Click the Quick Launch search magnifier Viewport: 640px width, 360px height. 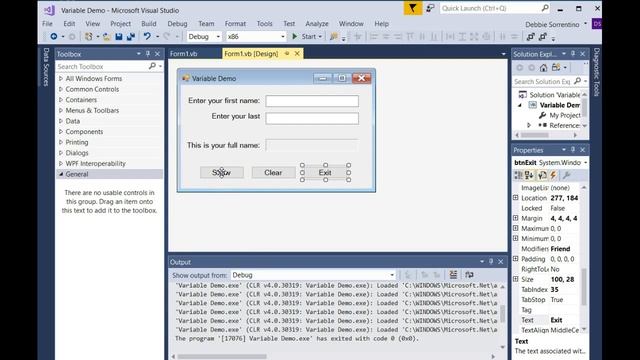(544, 8)
